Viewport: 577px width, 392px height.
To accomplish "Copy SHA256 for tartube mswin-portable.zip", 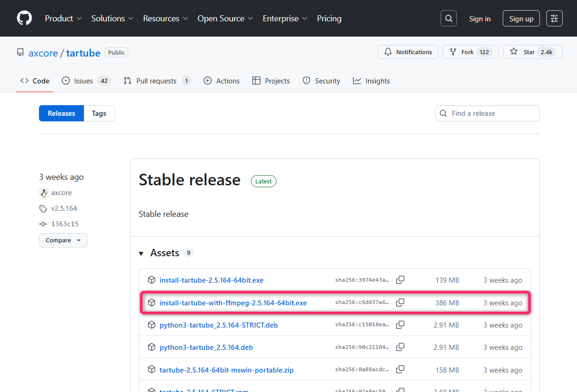I will pos(400,370).
